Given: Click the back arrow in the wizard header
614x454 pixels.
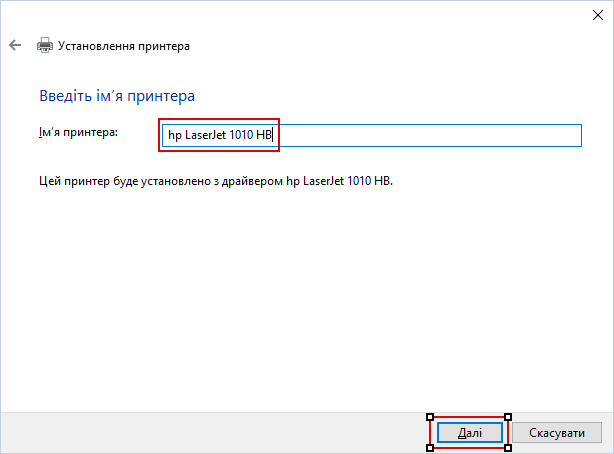Looking at the screenshot, I should click(15, 45).
